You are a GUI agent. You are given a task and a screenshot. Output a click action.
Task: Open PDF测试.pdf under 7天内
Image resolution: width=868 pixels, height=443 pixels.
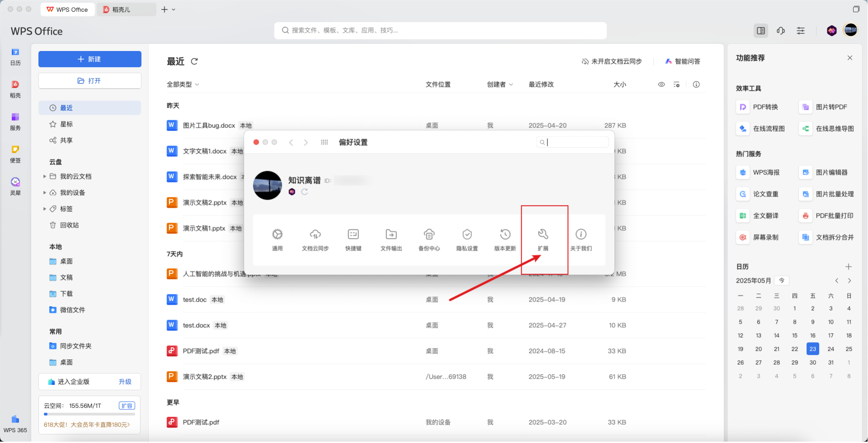(436, 351)
